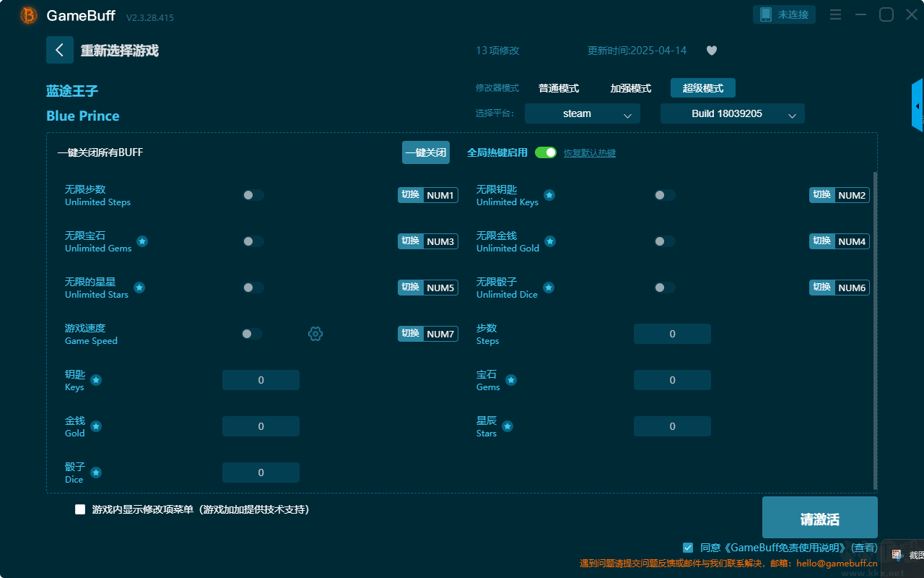This screenshot has height=578, width=924.
Task: Click the 13项修改 text
Action: click(497, 51)
